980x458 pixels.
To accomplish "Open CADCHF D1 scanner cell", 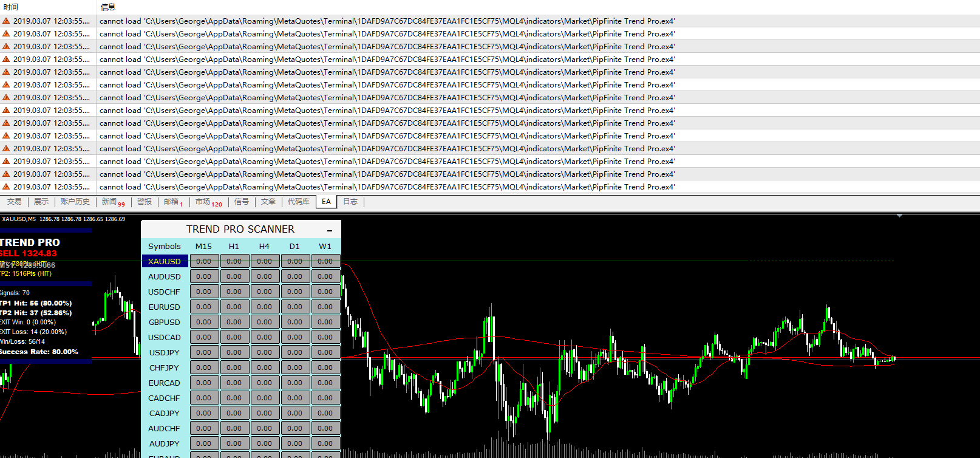I will pyautogui.click(x=295, y=398).
